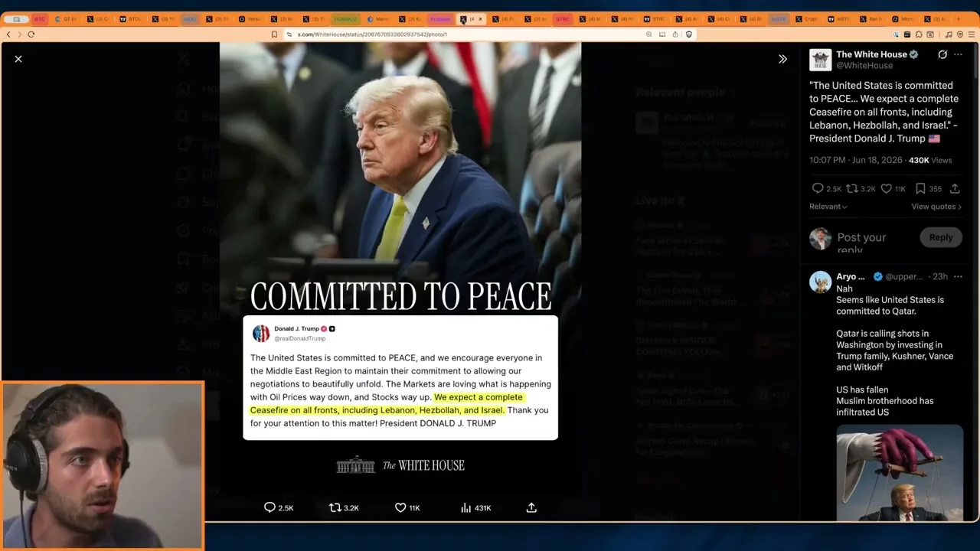This screenshot has width=980, height=551.
Task: Go back with browser back arrow
Action: [x=8, y=34]
